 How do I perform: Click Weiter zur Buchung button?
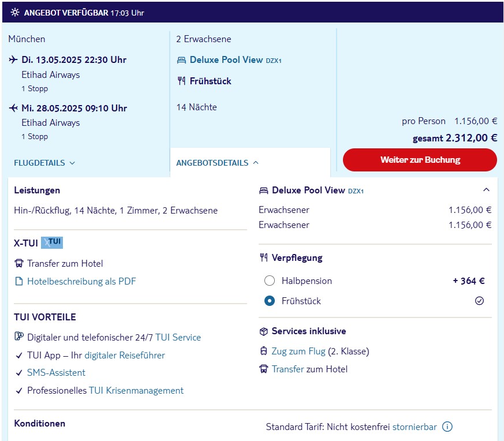(x=420, y=160)
